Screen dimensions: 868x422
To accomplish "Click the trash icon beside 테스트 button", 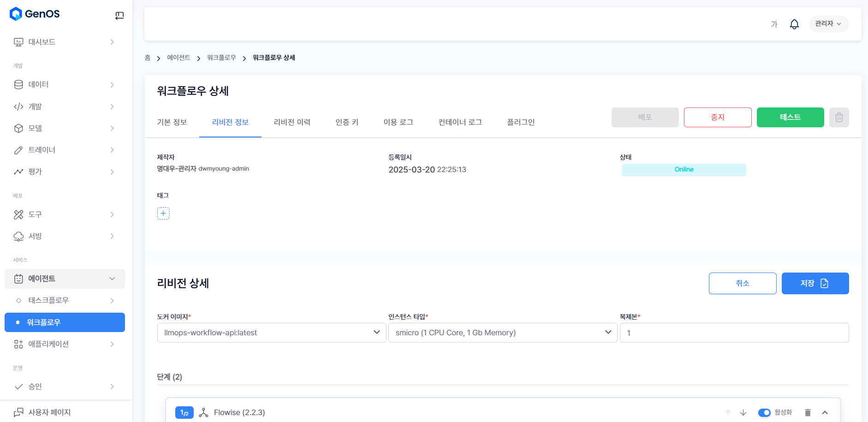I will click(838, 117).
